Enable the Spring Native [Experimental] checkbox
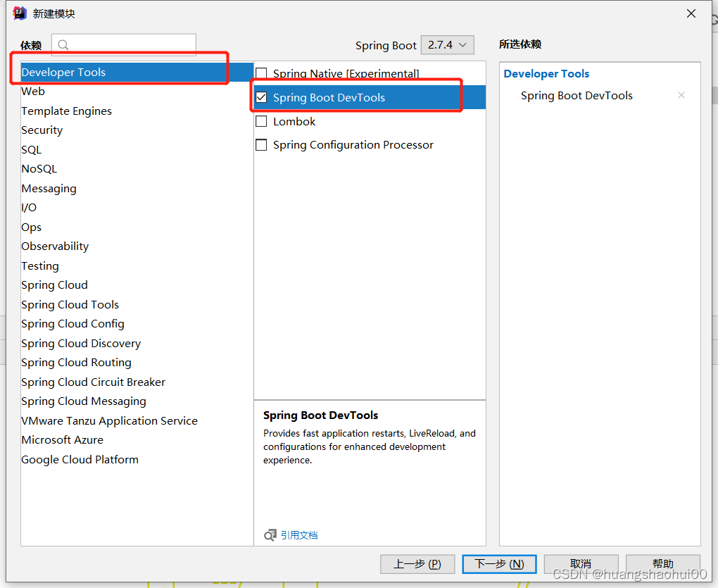 (261, 73)
